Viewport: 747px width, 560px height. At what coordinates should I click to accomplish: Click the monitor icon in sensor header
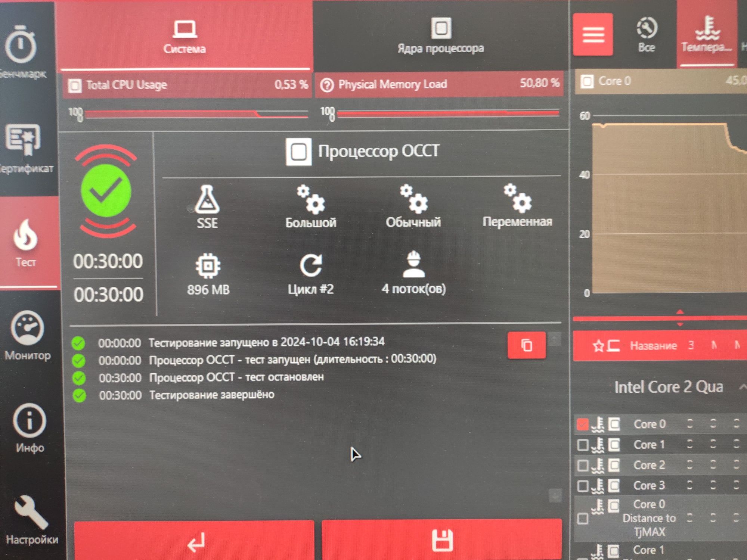click(613, 346)
